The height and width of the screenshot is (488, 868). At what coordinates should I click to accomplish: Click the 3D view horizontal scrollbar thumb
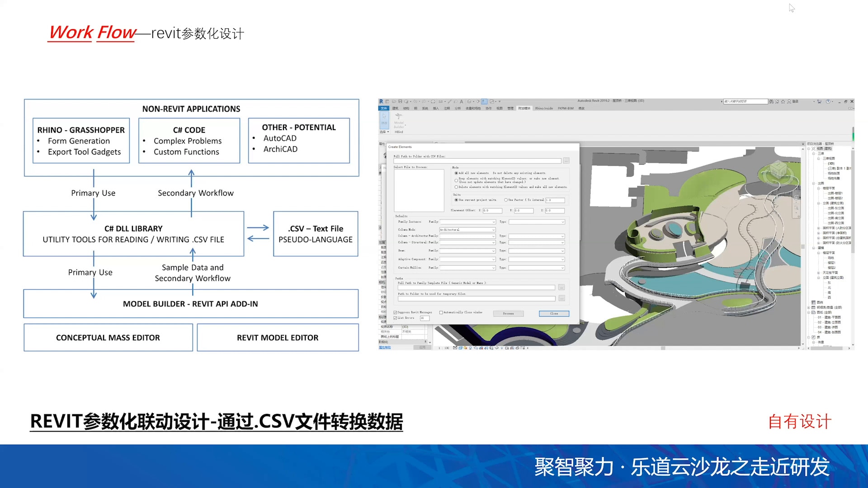(x=663, y=348)
